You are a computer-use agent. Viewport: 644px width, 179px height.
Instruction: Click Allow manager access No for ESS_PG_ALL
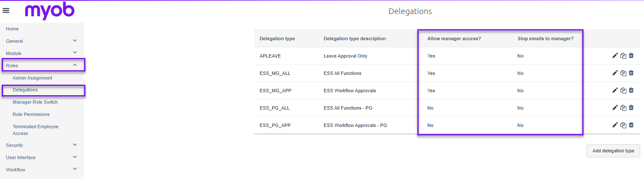(x=430, y=108)
